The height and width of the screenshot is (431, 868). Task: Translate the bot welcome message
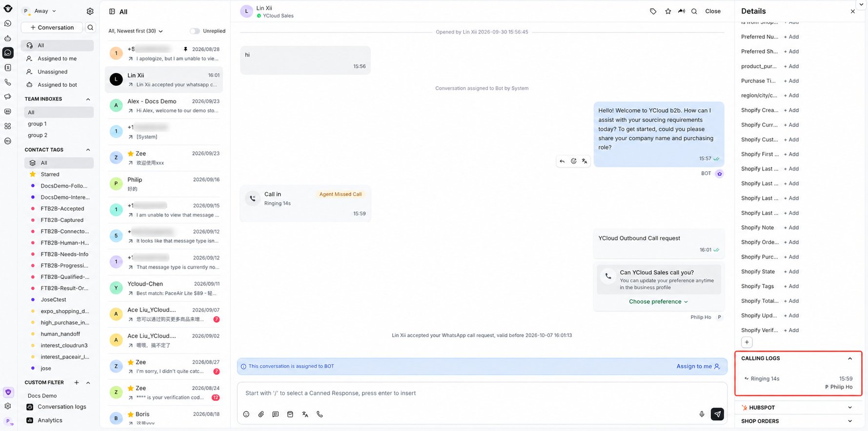585,161
